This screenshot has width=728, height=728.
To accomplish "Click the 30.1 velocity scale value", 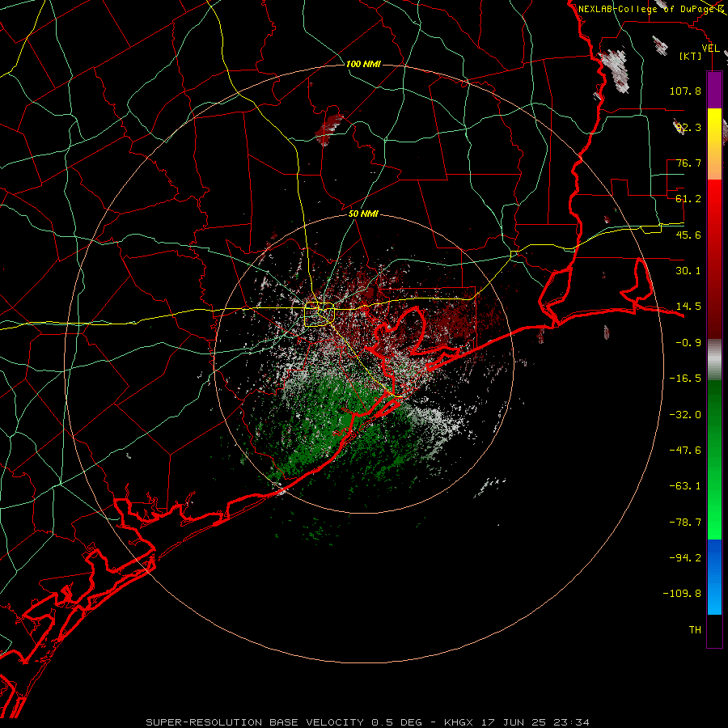I will coord(688,271).
